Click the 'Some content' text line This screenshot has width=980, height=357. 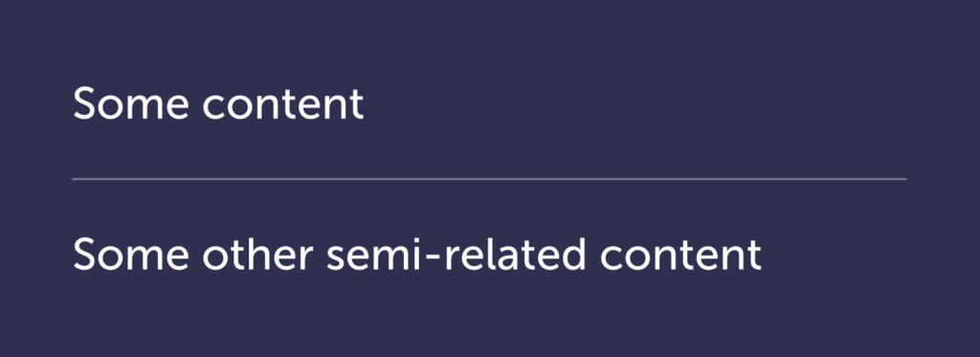(x=218, y=103)
